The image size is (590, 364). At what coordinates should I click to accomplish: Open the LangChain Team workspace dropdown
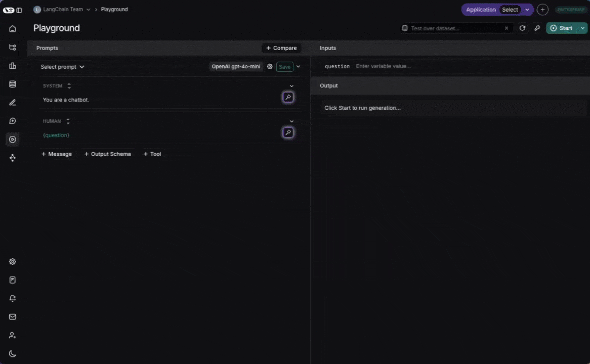tap(62, 10)
